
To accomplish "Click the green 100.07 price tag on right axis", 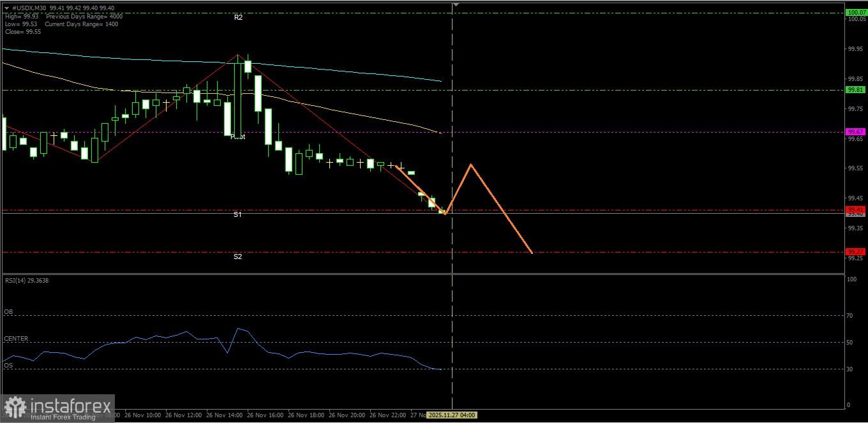I will point(856,11).
